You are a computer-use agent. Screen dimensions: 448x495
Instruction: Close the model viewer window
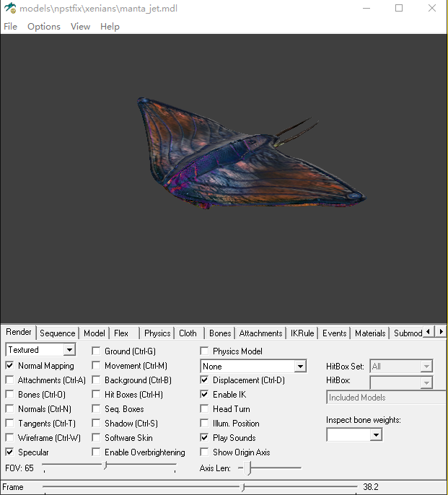(x=432, y=8)
